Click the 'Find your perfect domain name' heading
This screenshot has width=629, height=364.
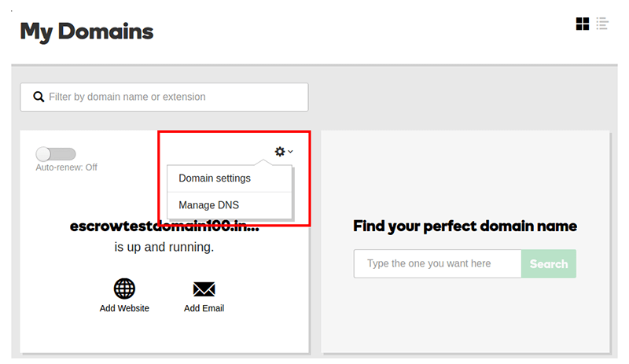[465, 226]
